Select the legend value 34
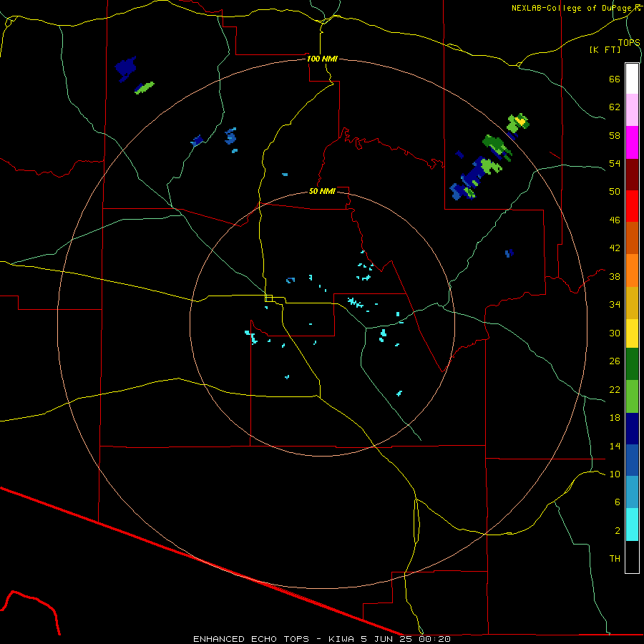This screenshot has width=644, height=644. (615, 305)
